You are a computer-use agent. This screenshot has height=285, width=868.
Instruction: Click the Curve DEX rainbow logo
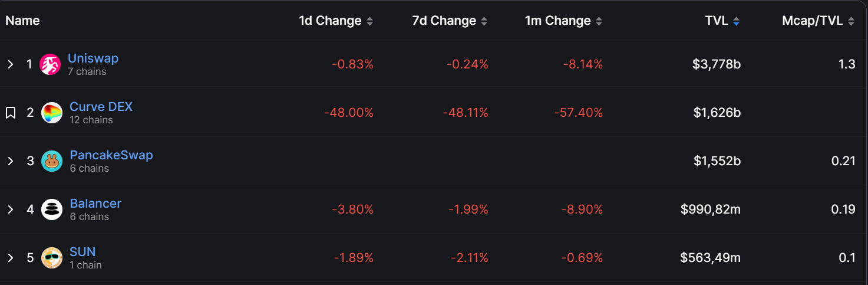coord(52,113)
